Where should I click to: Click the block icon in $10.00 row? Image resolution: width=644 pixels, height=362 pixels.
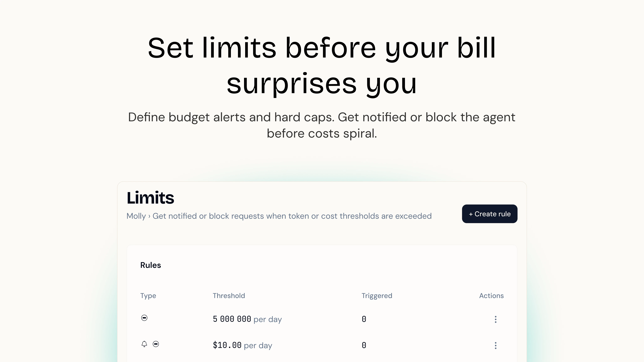tap(156, 344)
